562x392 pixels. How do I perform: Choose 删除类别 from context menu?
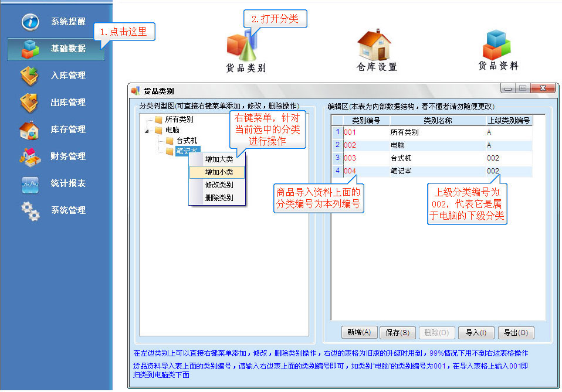pos(218,198)
